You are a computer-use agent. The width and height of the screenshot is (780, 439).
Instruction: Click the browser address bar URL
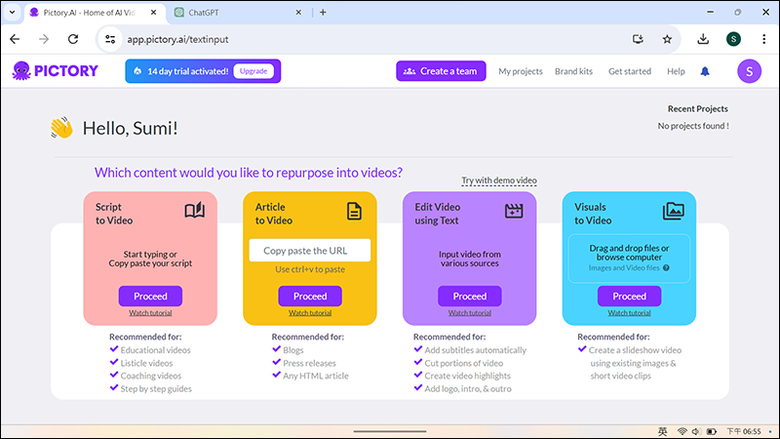pos(178,39)
